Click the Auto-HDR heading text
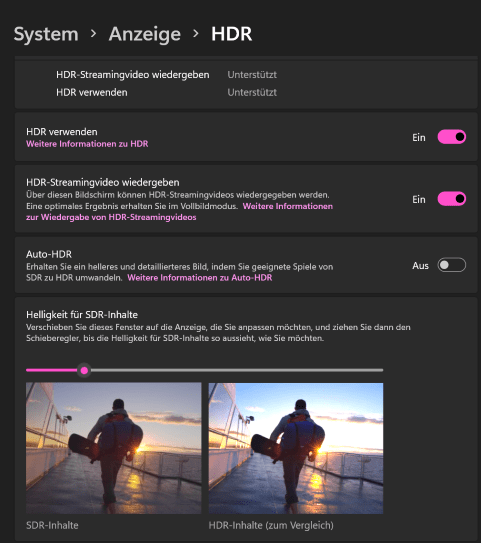 tap(49, 254)
